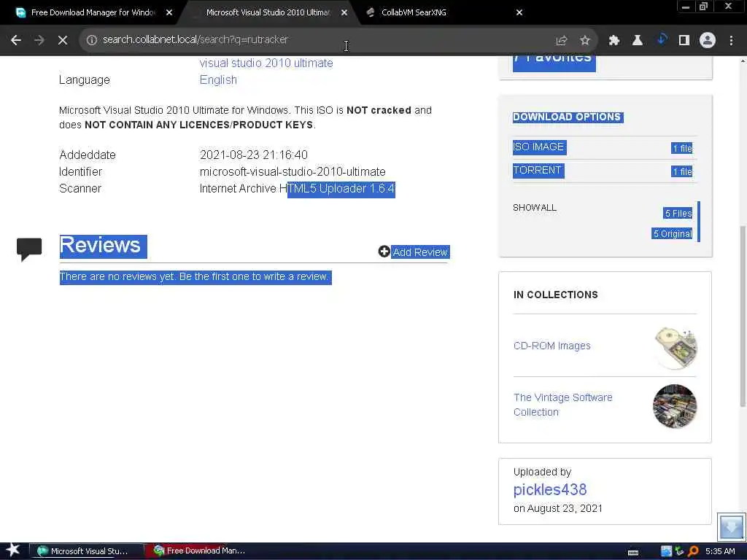This screenshot has width=747, height=560.
Task: Open uploader pickles438 profile link
Action: 550,489
